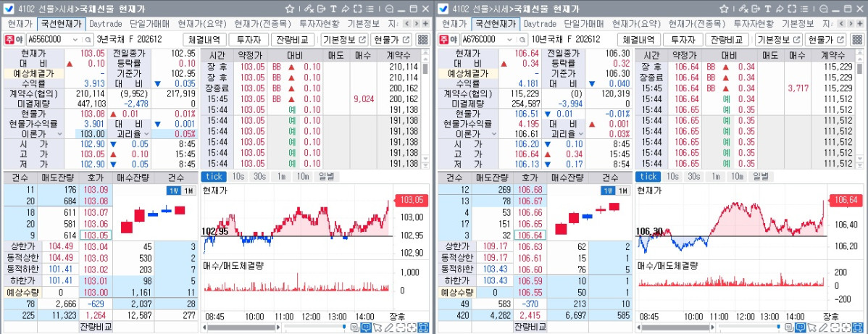The image size is (868, 334).
Task: Select arrow cursor tool under left chart
Action: (377, 328)
